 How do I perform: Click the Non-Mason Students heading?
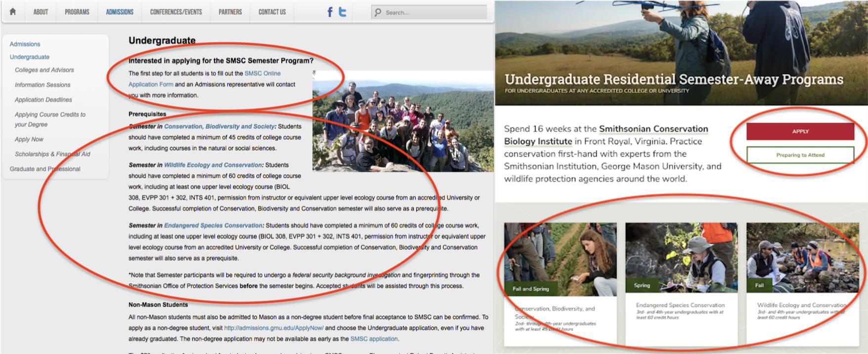point(158,305)
